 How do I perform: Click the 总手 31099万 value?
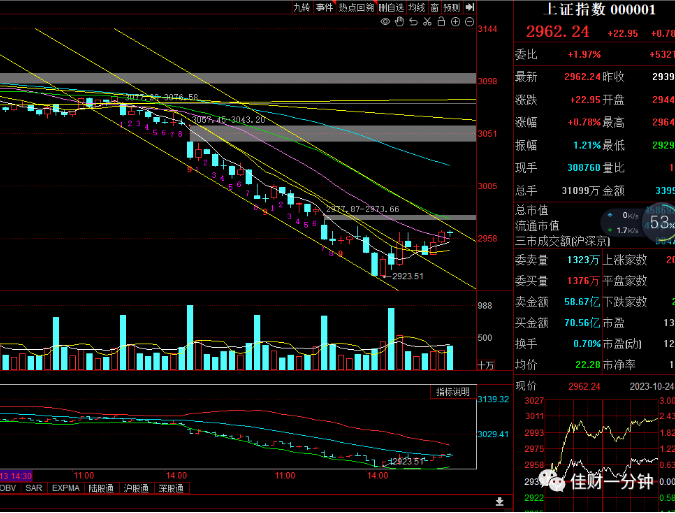[x=581, y=190]
